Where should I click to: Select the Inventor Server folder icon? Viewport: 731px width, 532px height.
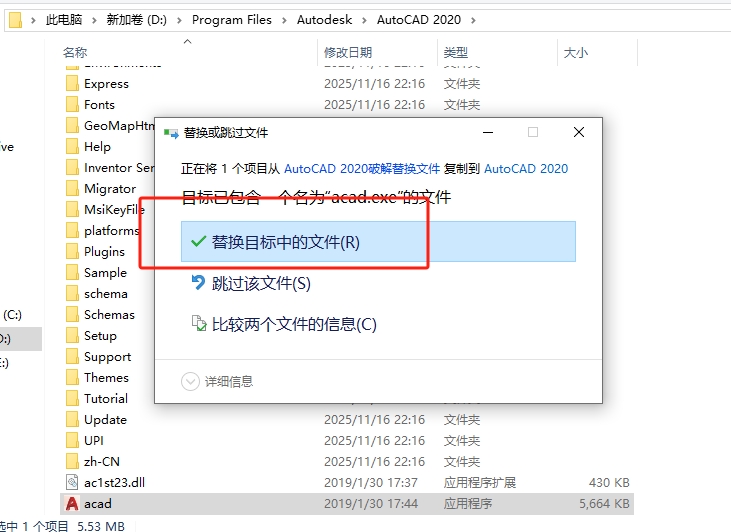[x=72, y=168]
